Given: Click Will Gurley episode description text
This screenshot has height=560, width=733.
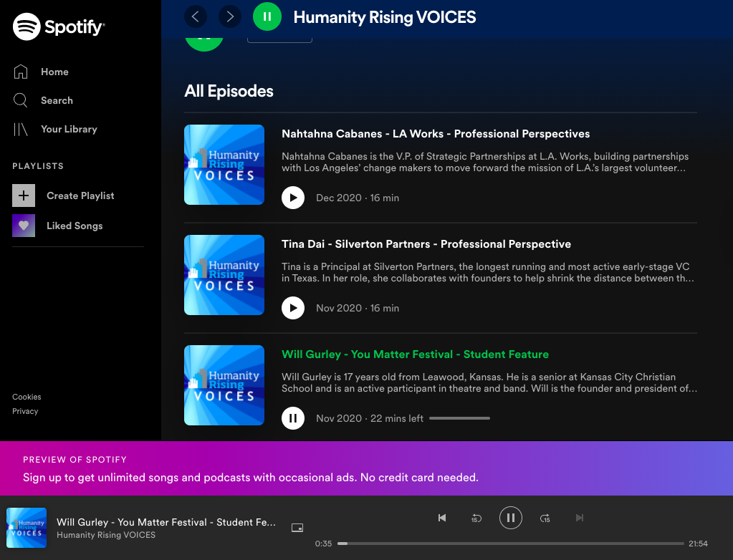Looking at the screenshot, I should click(x=489, y=382).
